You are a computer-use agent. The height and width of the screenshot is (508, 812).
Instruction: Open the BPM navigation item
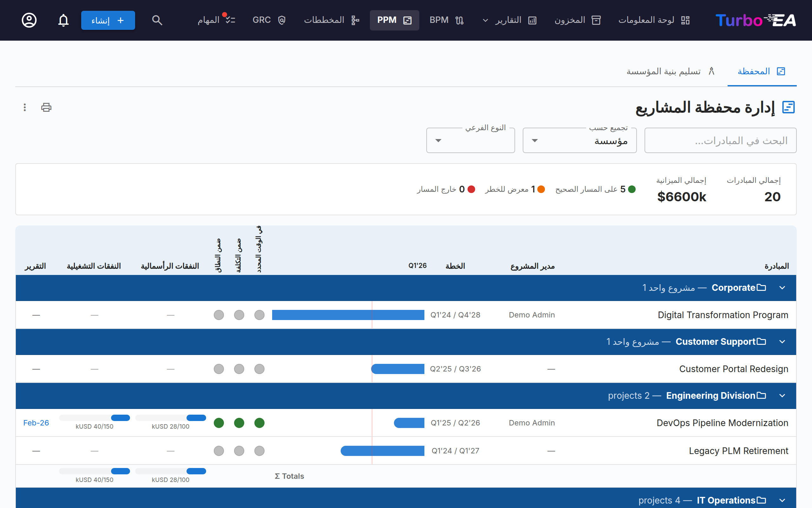tap(446, 20)
